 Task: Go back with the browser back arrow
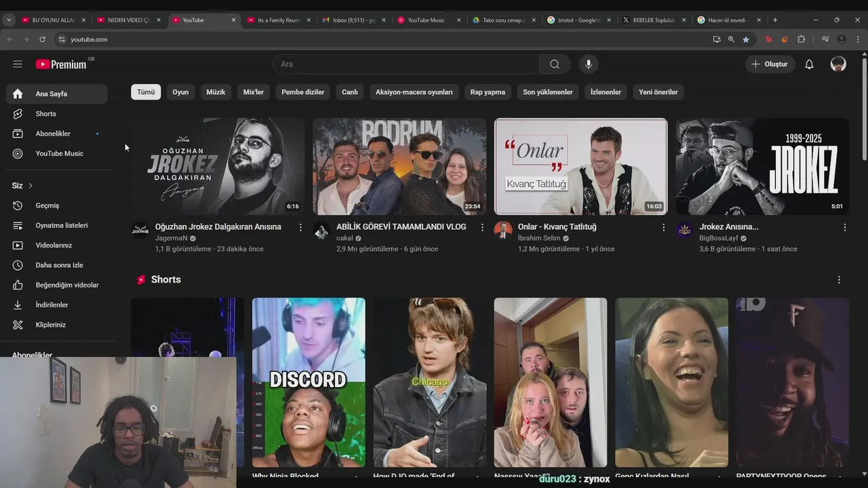[x=10, y=39]
